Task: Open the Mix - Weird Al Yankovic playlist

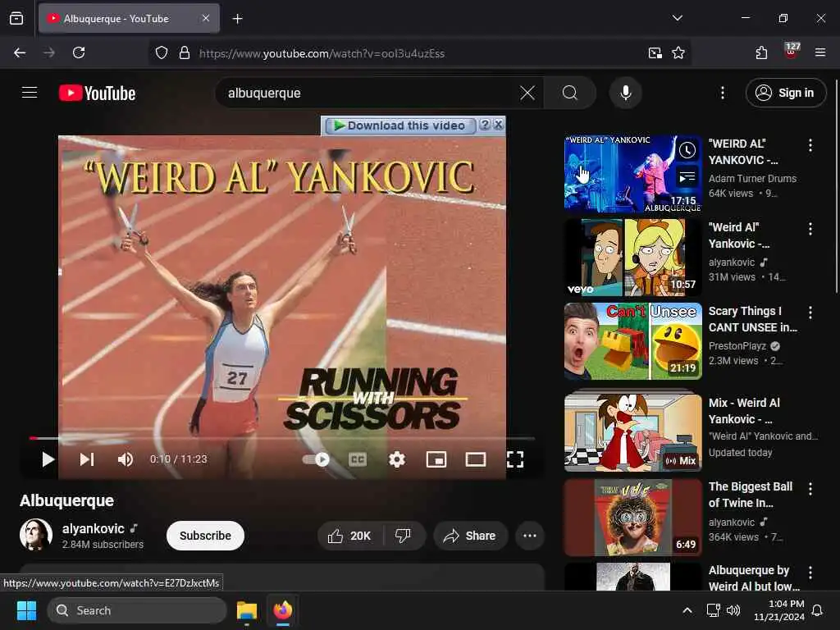Action: point(632,432)
